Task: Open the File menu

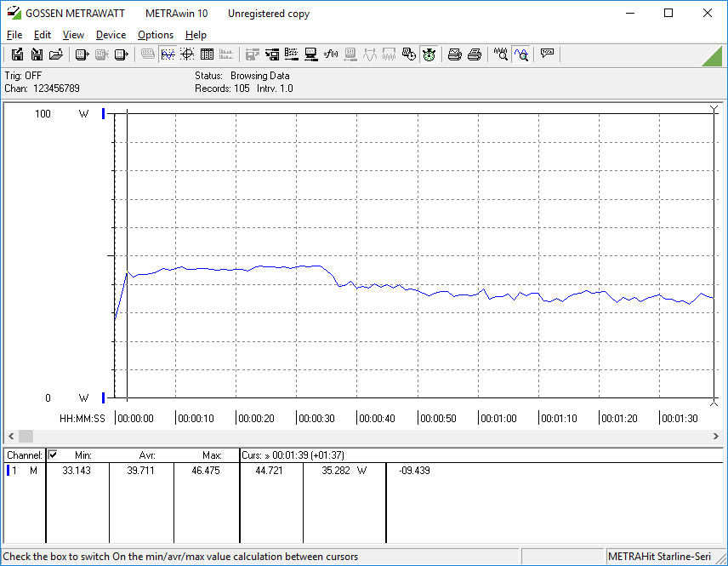Action: tap(14, 35)
